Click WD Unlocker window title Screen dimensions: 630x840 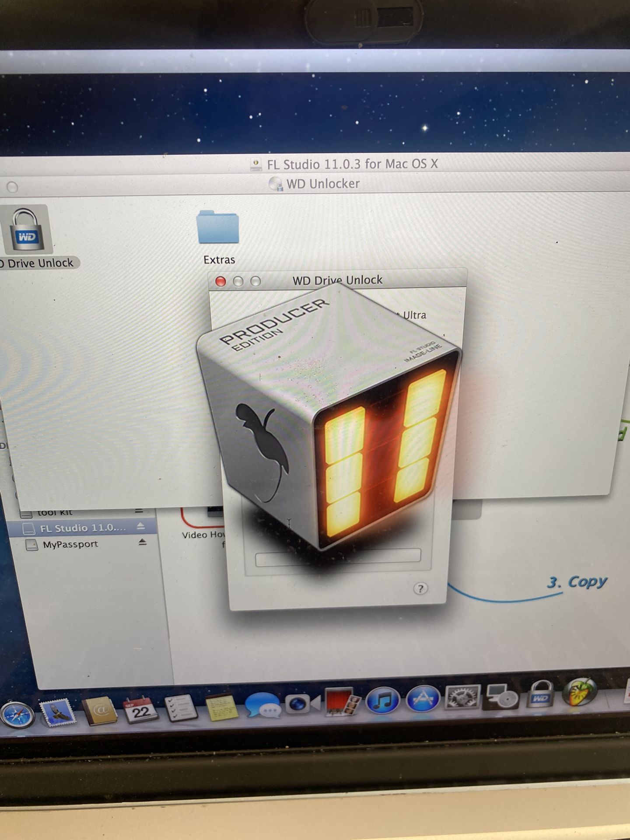(323, 184)
